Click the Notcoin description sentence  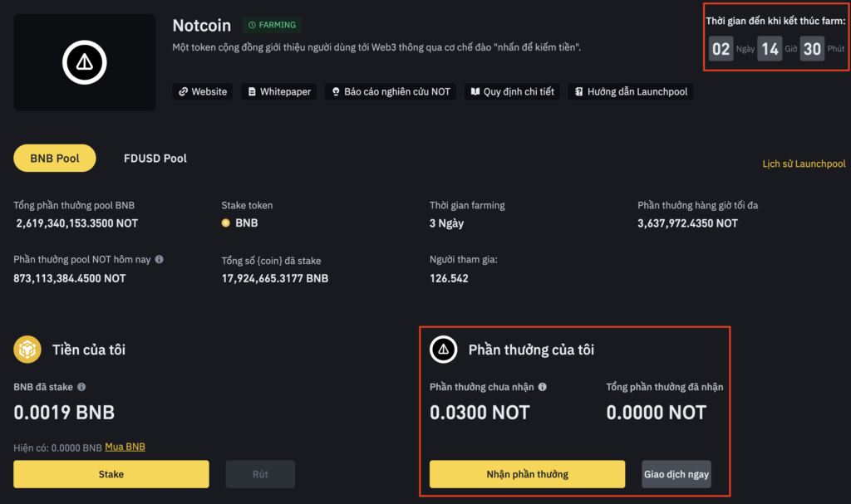tap(376, 47)
